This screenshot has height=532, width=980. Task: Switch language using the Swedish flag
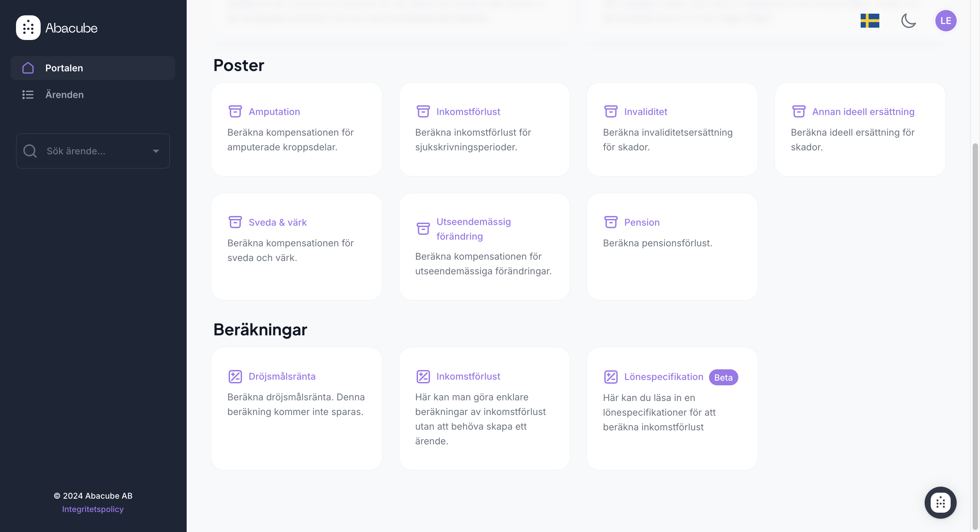pos(870,21)
